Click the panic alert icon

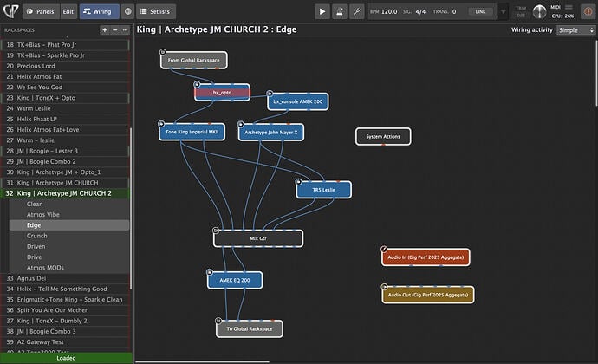coord(588,11)
